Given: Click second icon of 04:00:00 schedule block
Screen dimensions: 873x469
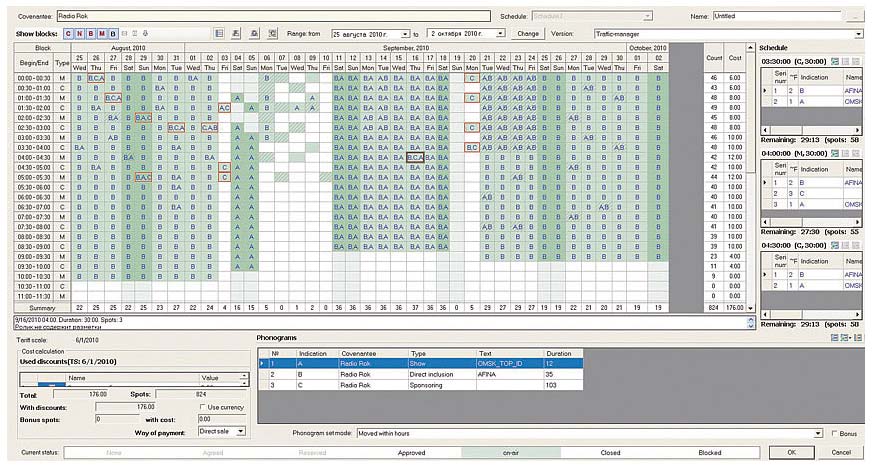Looking at the screenshot, I should pos(845,153).
